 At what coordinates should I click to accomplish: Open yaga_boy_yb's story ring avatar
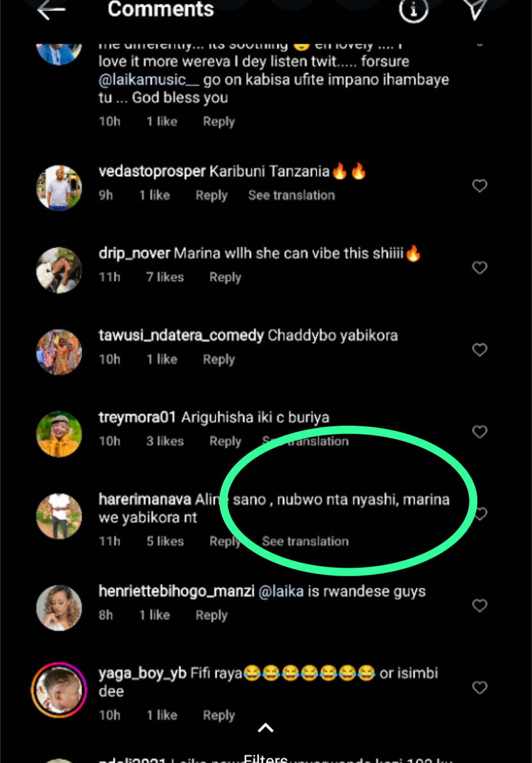pos(59,689)
